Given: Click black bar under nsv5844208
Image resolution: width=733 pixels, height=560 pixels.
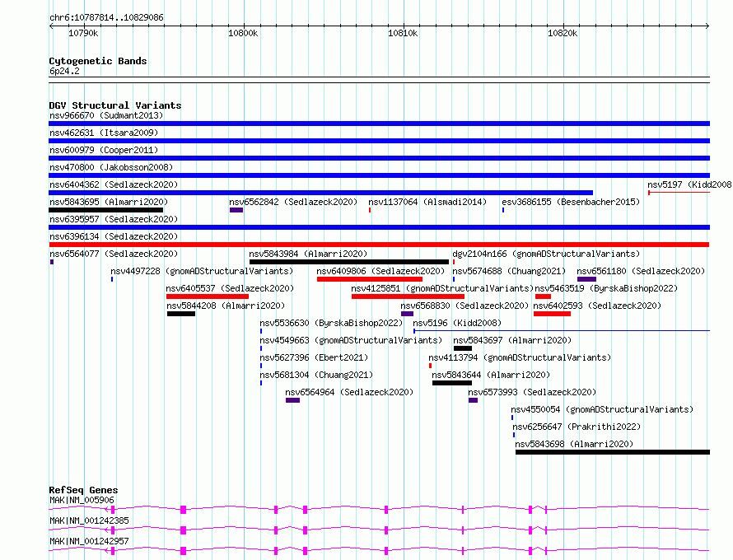Looking at the screenshot, I should click(x=181, y=314).
